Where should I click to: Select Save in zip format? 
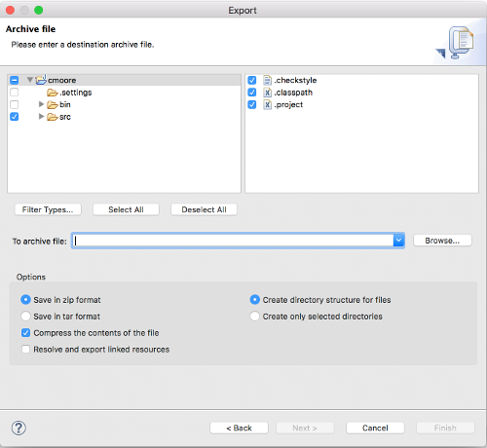pyautogui.click(x=25, y=300)
